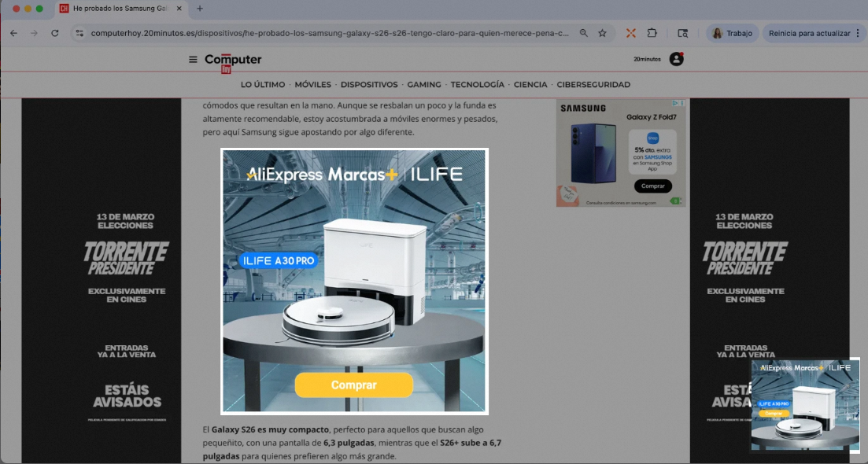Open the Trabajo profile button
The height and width of the screenshot is (464, 868).
click(733, 33)
